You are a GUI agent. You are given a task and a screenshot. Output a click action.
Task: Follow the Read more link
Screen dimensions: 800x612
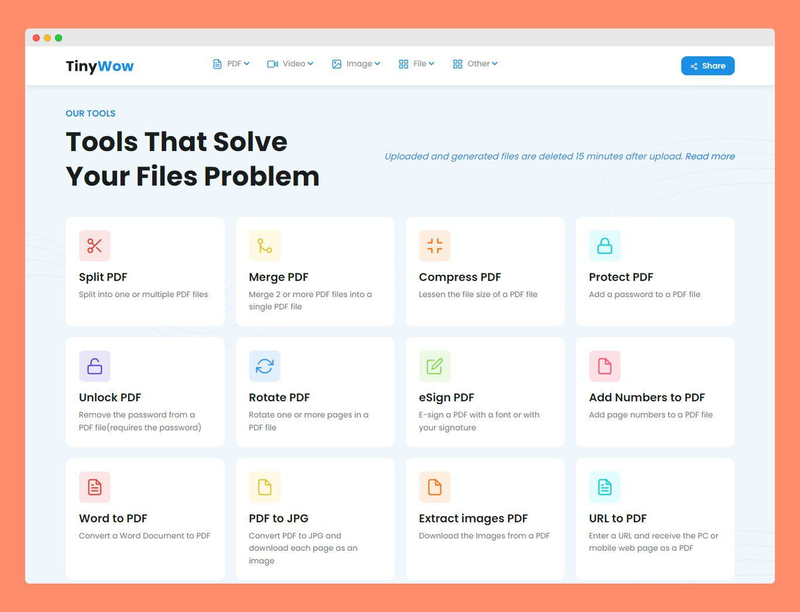[710, 157]
